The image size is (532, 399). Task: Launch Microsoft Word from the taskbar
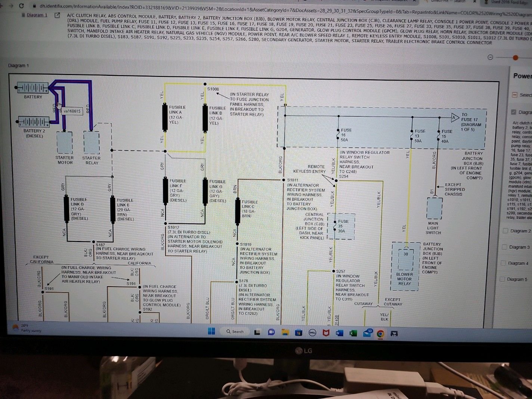tap(340, 332)
